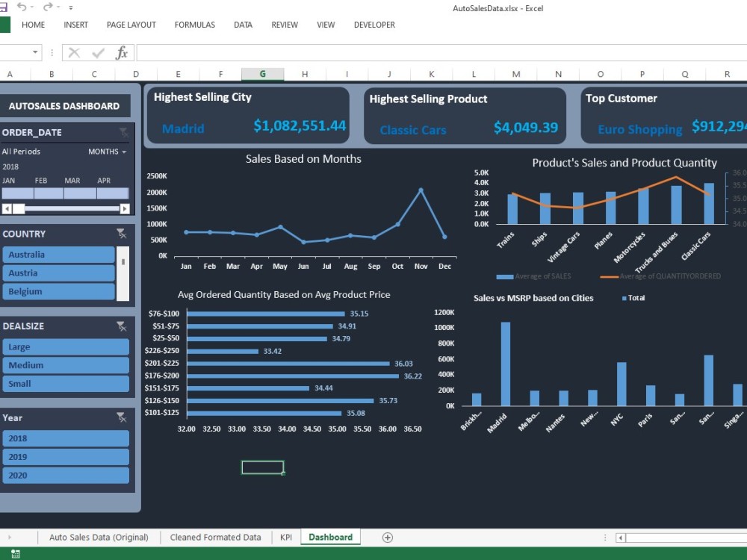Select Australia in the COUNTRY slicer
Image resolution: width=747 pixels, height=560 pixels.
pos(58,254)
